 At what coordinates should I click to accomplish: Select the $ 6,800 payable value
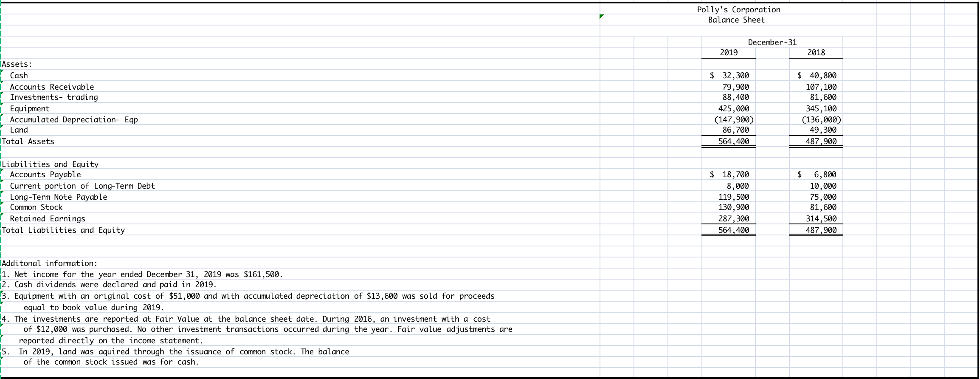click(x=817, y=175)
